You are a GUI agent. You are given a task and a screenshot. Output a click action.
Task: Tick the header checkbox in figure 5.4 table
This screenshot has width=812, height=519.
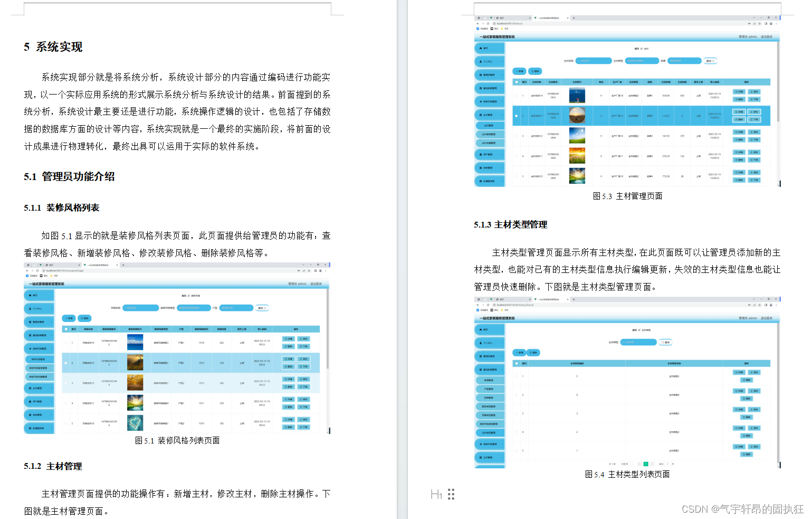point(516,363)
